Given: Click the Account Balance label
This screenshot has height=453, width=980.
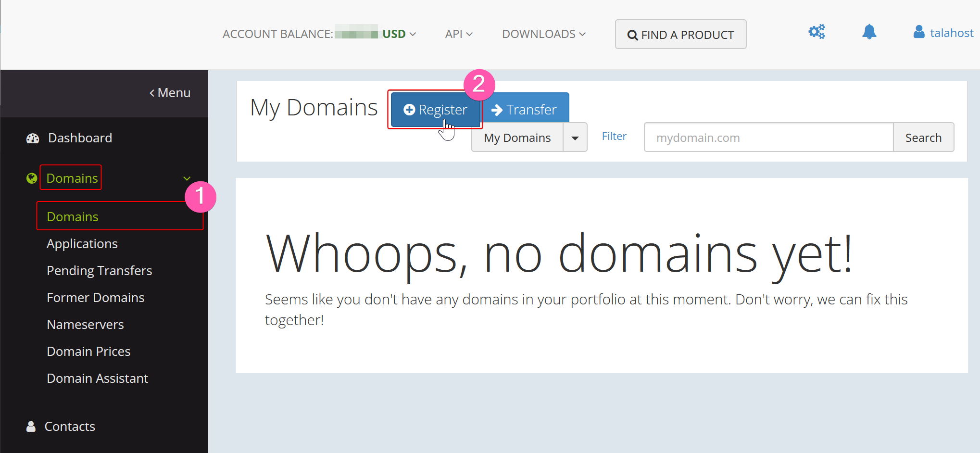Looking at the screenshot, I should coord(278,34).
